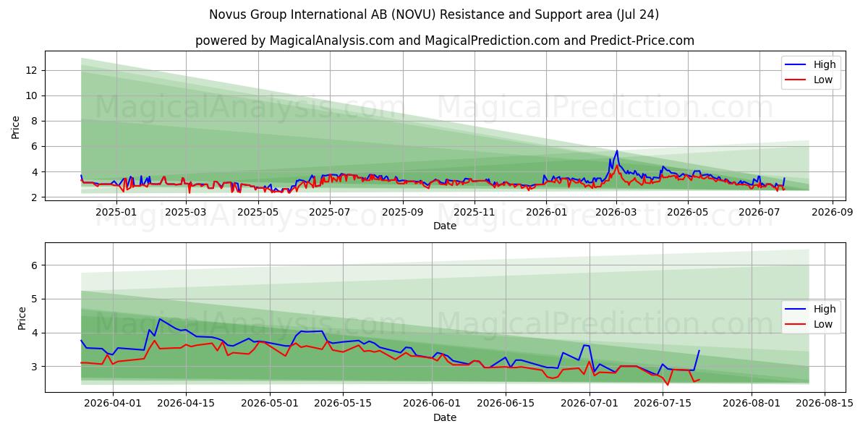Click the '2025-11' tick label

[475, 212]
